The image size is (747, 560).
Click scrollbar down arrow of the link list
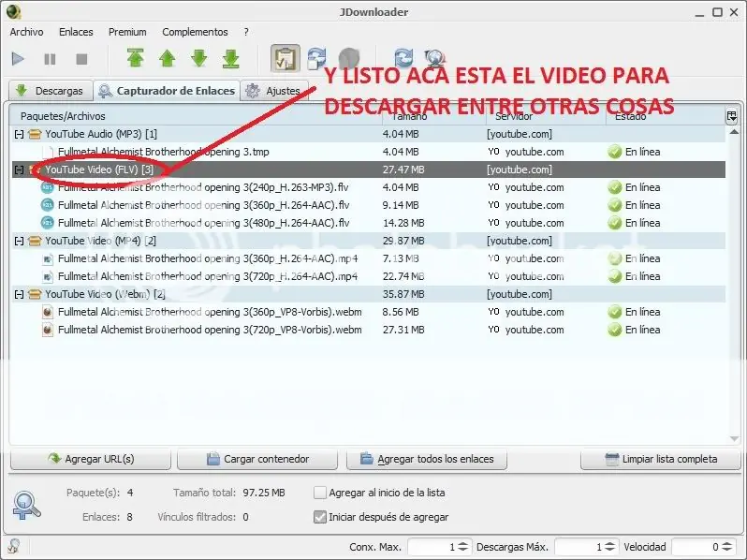(734, 439)
